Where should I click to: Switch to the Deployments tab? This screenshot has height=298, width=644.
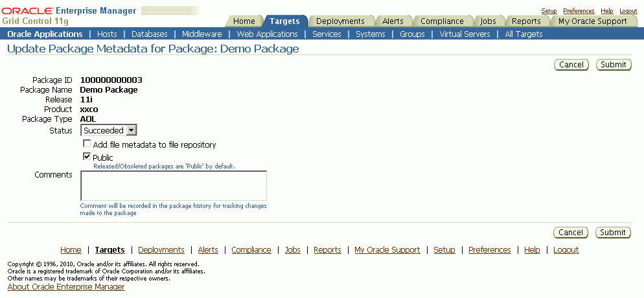coord(340,21)
